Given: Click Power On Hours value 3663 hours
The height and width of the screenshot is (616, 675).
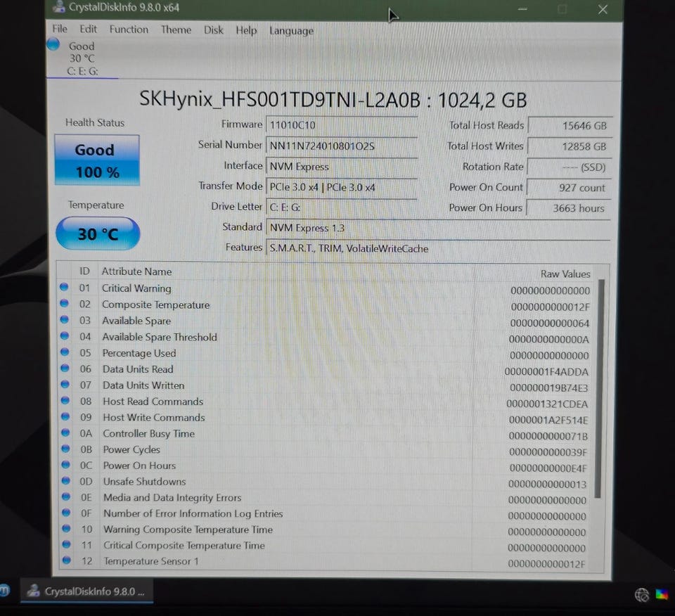Looking at the screenshot, I should point(568,208).
